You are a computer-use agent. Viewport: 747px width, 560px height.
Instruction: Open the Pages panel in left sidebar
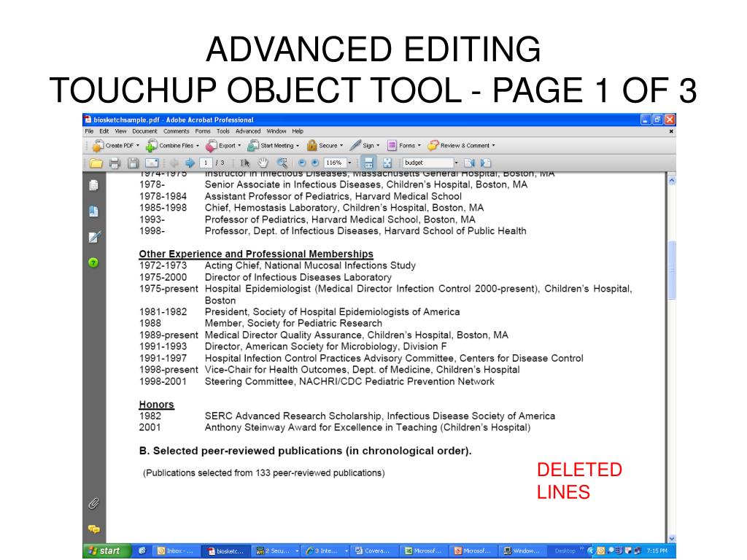tap(94, 185)
